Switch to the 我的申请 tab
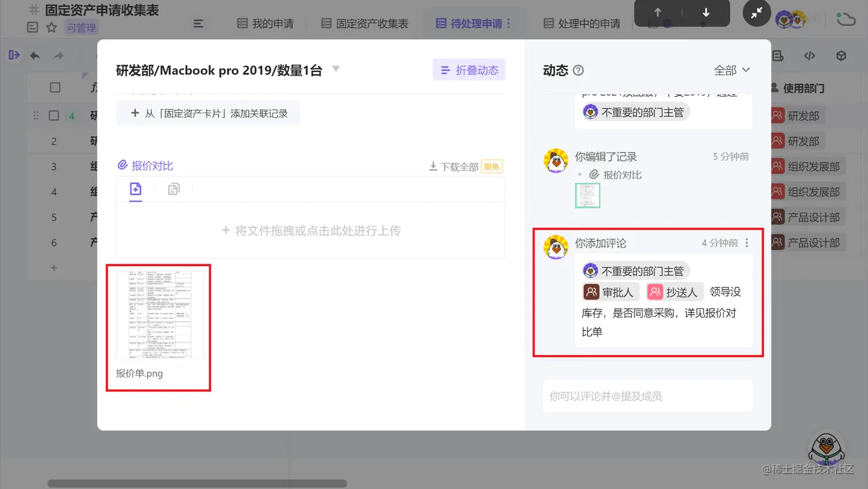Viewport: 868px width, 489px height. pos(265,23)
